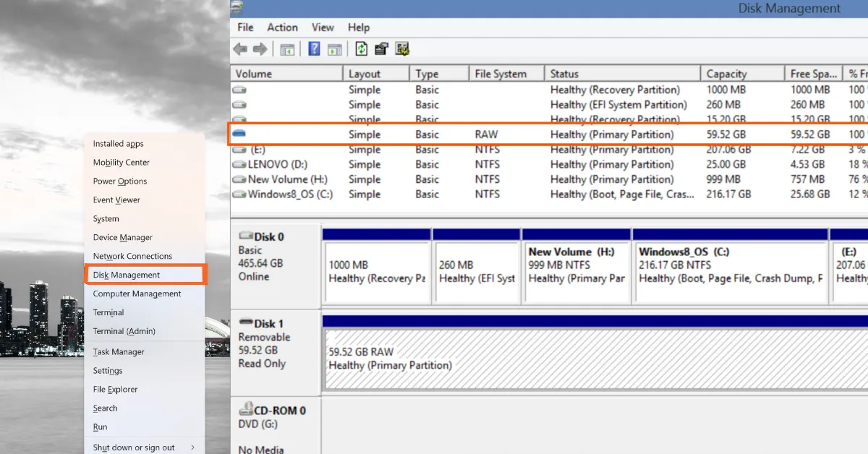868x454 pixels.
Task: Click "Healthy (EFI System Partition)" status text
Action: tap(618, 105)
